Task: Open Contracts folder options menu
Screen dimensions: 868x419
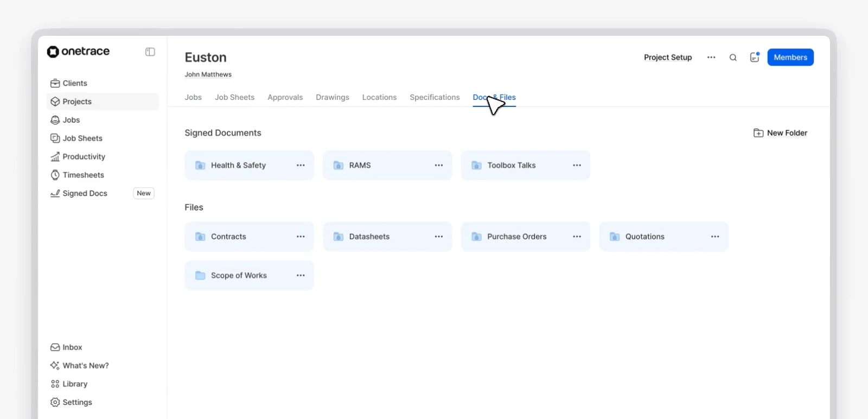Action: click(x=301, y=237)
